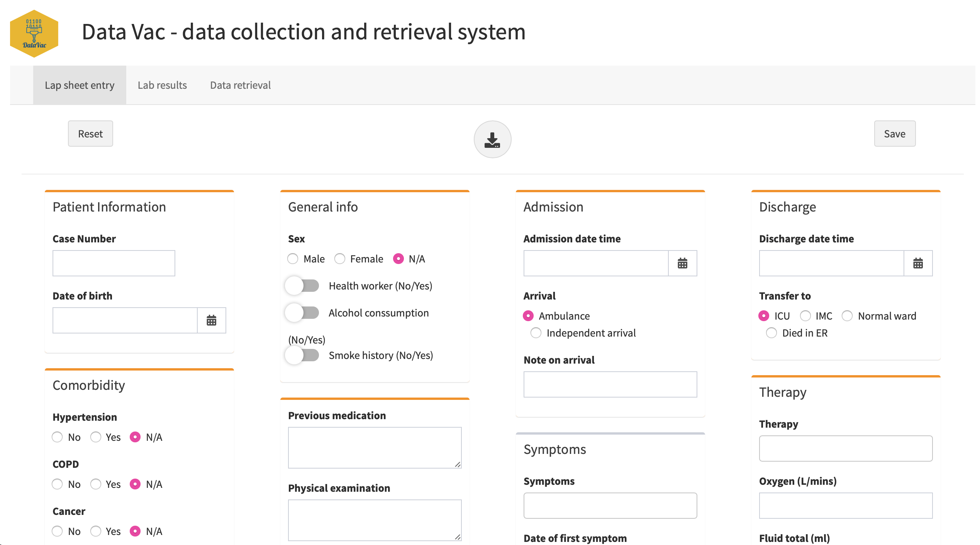Turn on Smoke history switch

(x=302, y=355)
